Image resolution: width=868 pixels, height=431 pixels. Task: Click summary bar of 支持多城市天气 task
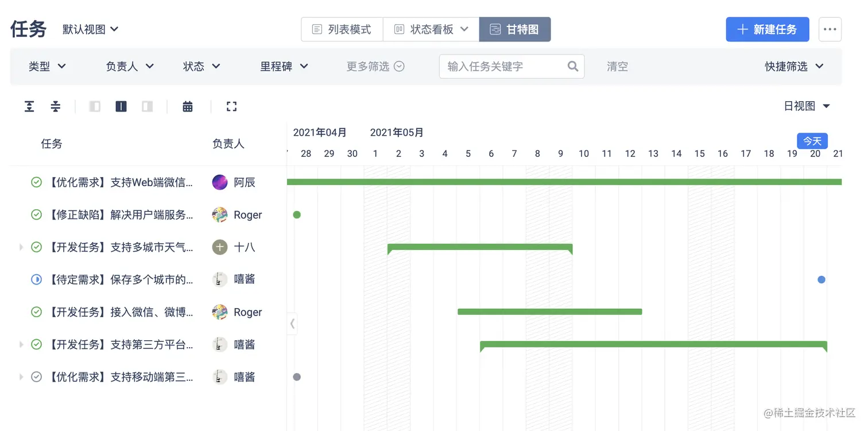tap(480, 248)
